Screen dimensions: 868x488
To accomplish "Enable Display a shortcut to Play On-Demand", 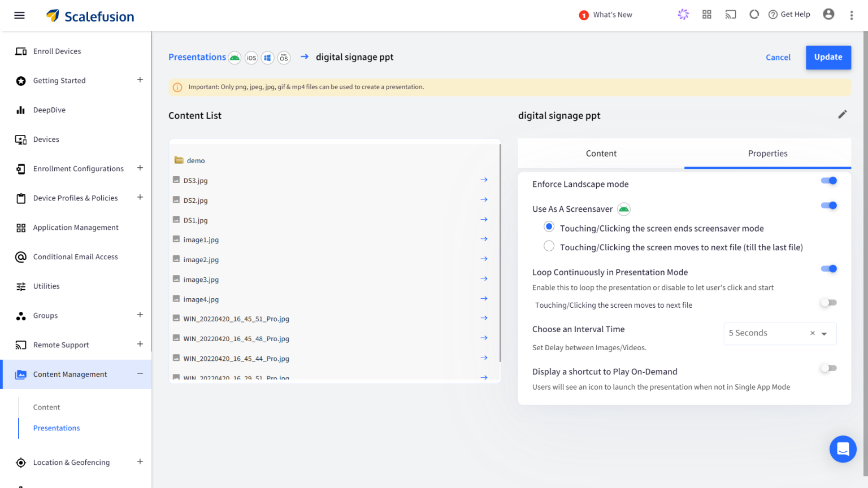I will click(x=828, y=368).
